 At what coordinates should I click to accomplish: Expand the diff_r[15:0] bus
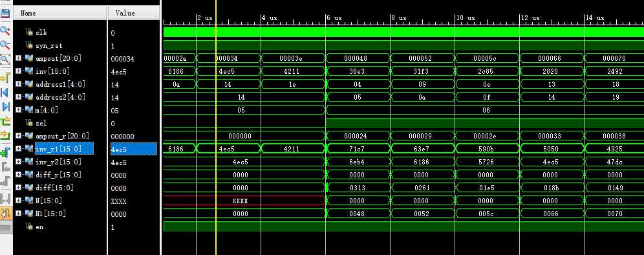pyautogui.click(x=18, y=175)
